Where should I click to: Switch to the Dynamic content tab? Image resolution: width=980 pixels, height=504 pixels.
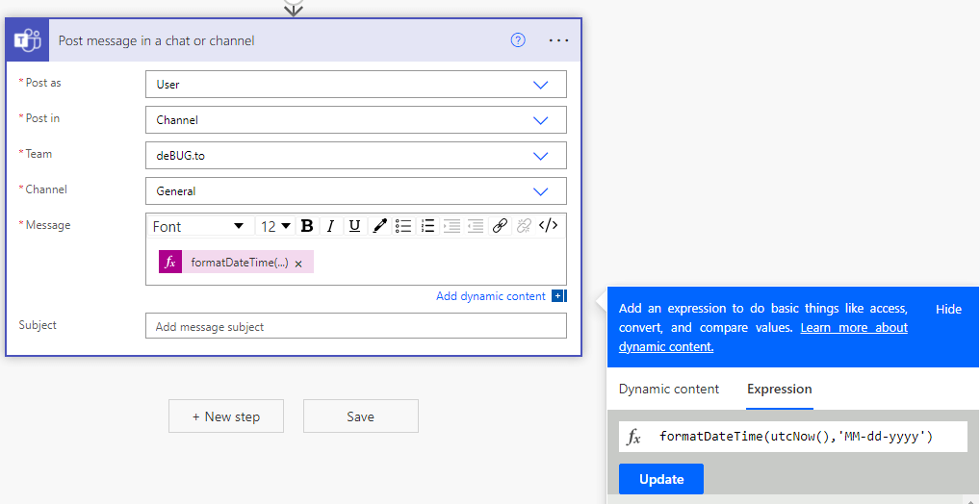point(669,390)
